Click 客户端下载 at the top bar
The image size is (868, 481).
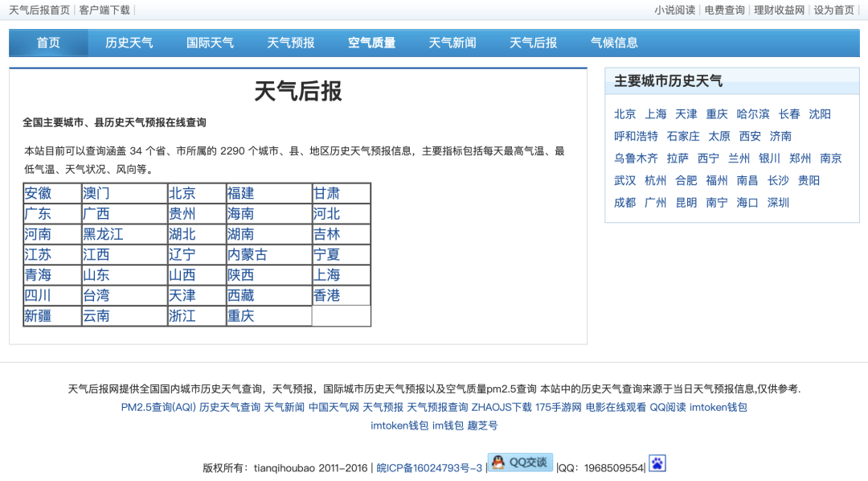[x=104, y=10]
